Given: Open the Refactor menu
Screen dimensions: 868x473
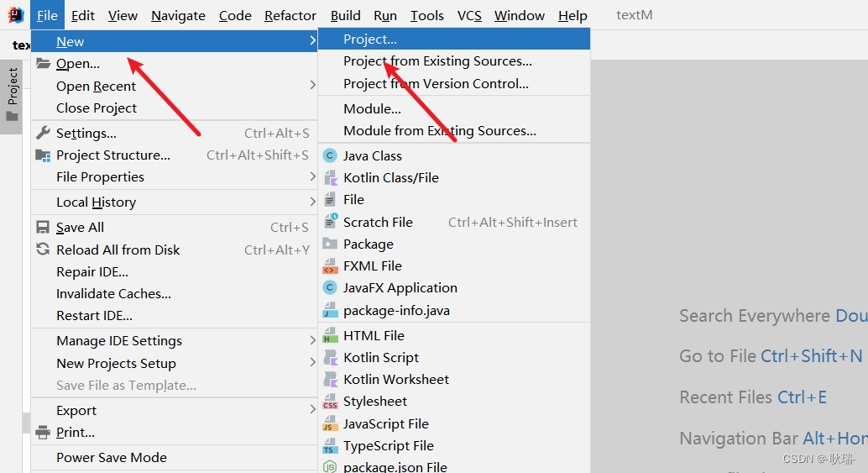Looking at the screenshot, I should coord(290,15).
